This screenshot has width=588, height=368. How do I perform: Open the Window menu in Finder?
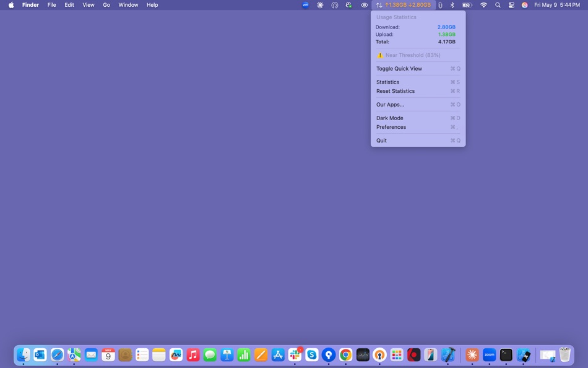coord(128,5)
